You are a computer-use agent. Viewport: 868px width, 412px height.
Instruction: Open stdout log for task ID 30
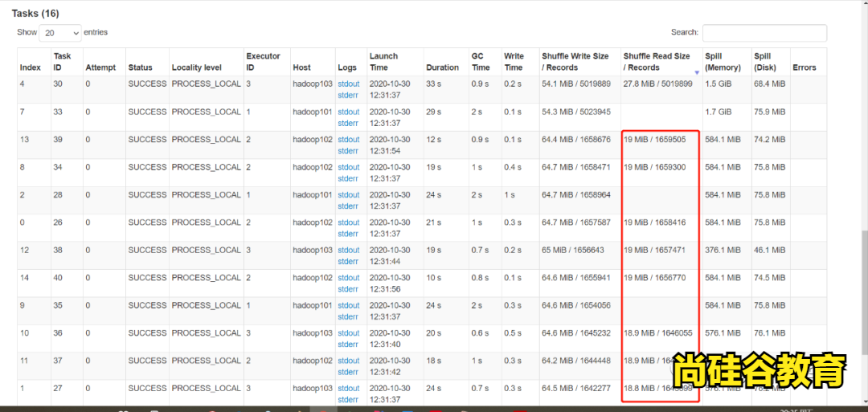pyautogui.click(x=348, y=84)
